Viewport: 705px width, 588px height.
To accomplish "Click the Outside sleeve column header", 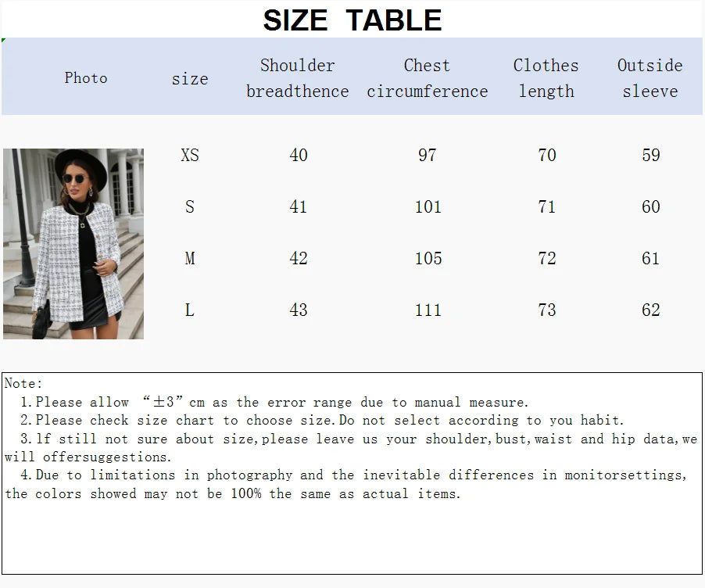I will tap(650, 78).
